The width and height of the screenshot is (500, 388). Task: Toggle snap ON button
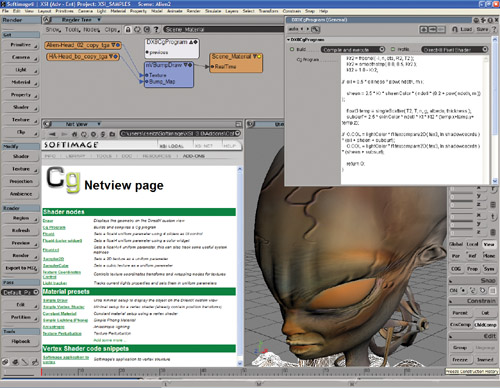tap(454, 290)
